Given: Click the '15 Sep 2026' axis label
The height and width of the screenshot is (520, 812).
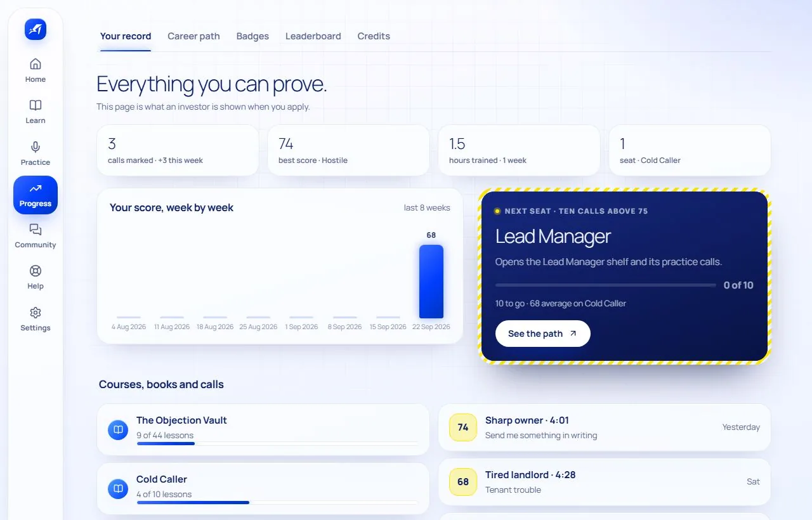Looking at the screenshot, I should [x=388, y=327].
